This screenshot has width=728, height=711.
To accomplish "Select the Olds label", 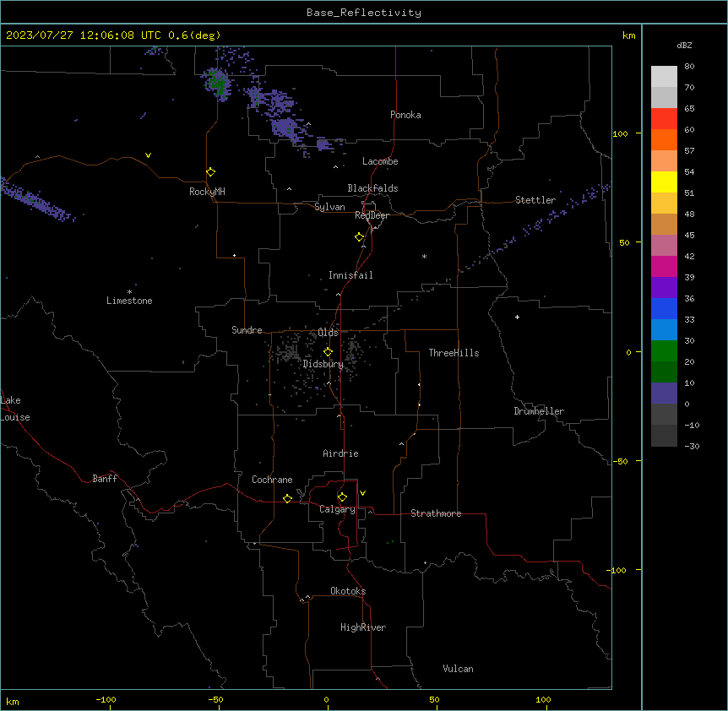I will tap(329, 333).
